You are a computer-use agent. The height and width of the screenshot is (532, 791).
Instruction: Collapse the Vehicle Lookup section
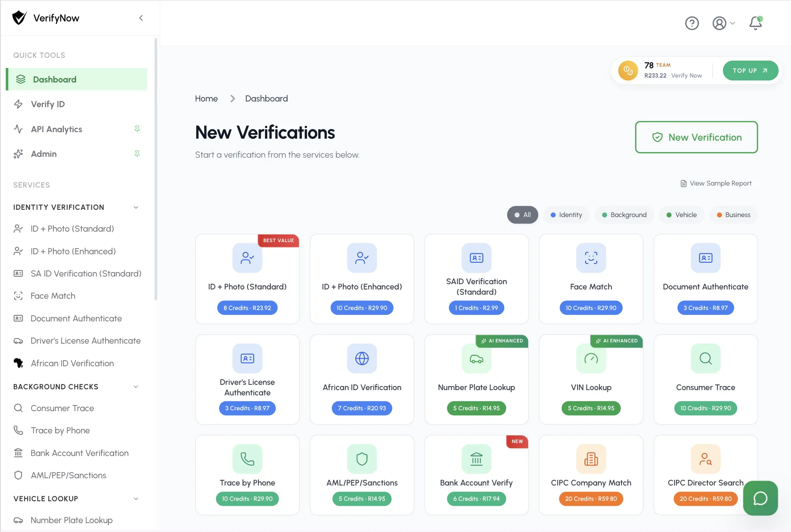click(x=136, y=498)
